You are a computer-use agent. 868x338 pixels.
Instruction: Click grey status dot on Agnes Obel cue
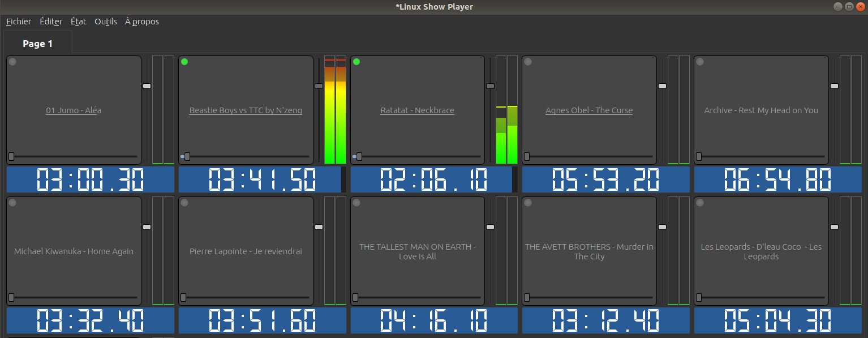[x=528, y=62]
